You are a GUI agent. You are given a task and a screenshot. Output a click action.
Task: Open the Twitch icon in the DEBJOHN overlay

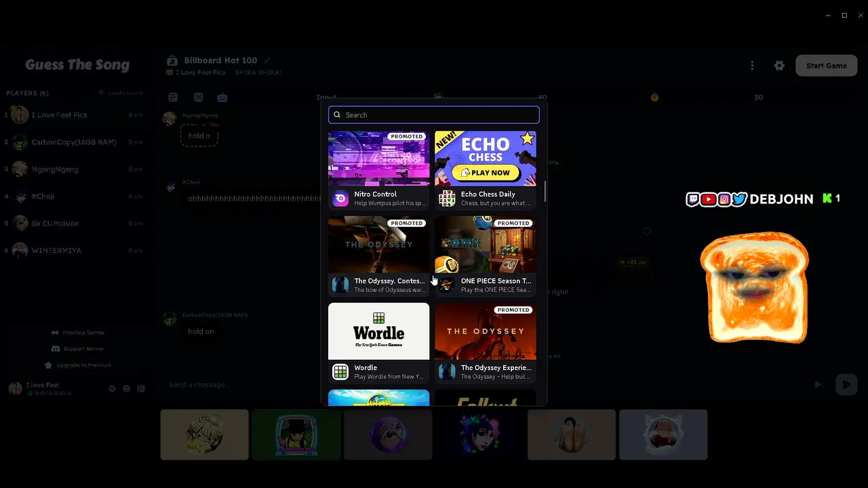coord(692,199)
